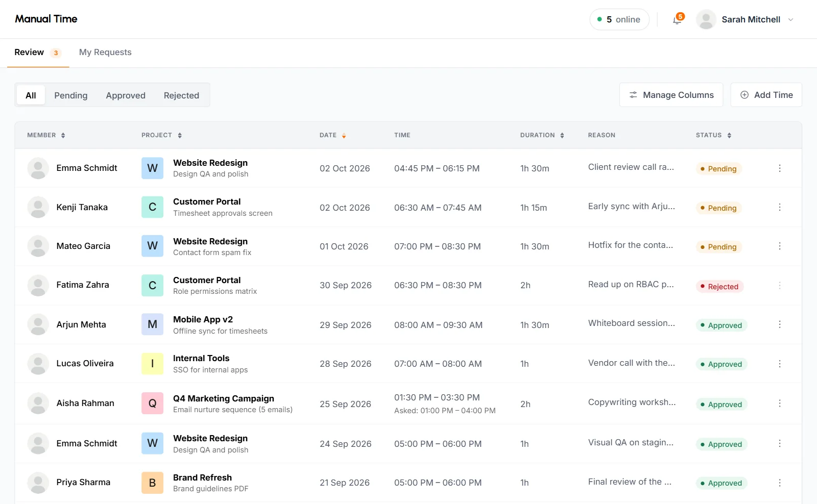The height and width of the screenshot is (504, 817).
Task: Sort table by Duration column
Action: 542,135
